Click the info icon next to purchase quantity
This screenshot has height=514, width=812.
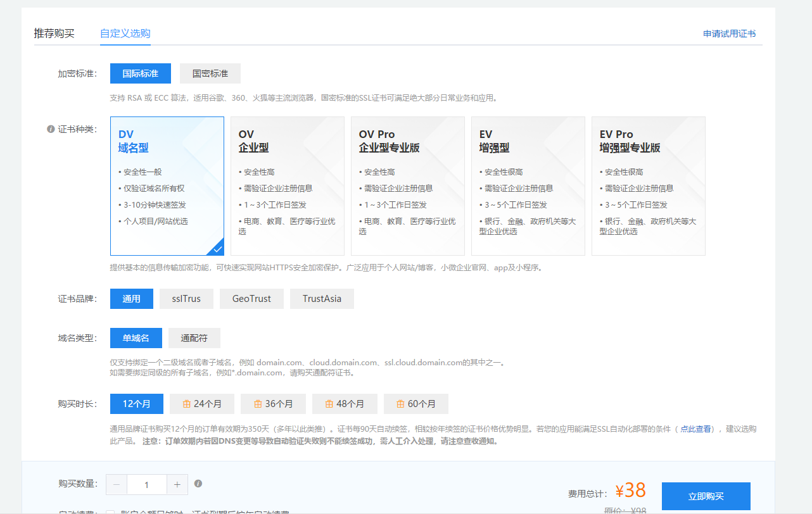[198, 484]
